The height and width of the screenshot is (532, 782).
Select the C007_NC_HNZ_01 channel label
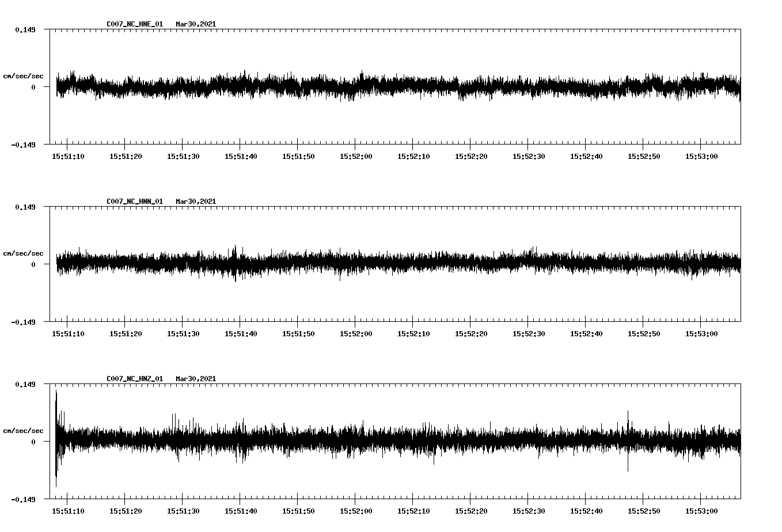tap(134, 378)
